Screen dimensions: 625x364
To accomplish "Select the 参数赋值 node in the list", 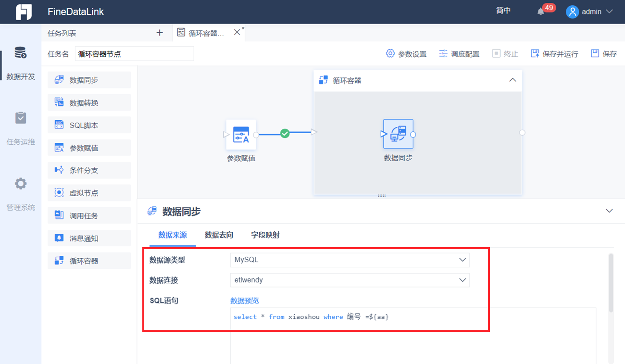I will point(89,148).
